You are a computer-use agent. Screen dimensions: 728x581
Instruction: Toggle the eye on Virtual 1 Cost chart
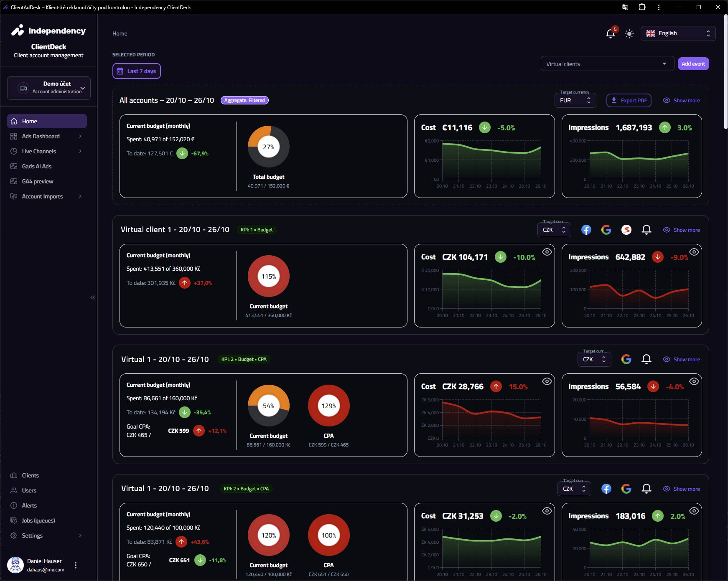click(x=547, y=381)
